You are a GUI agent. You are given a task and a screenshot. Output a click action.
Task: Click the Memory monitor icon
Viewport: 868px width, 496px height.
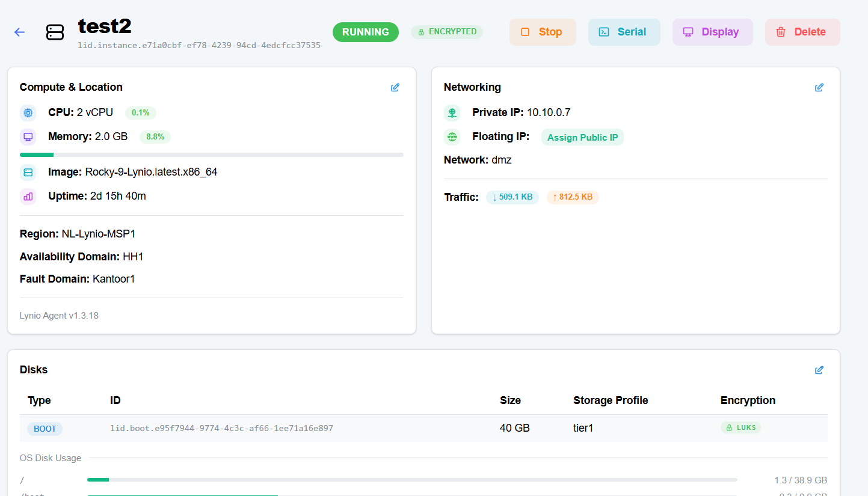pyautogui.click(x=28, y=136)
